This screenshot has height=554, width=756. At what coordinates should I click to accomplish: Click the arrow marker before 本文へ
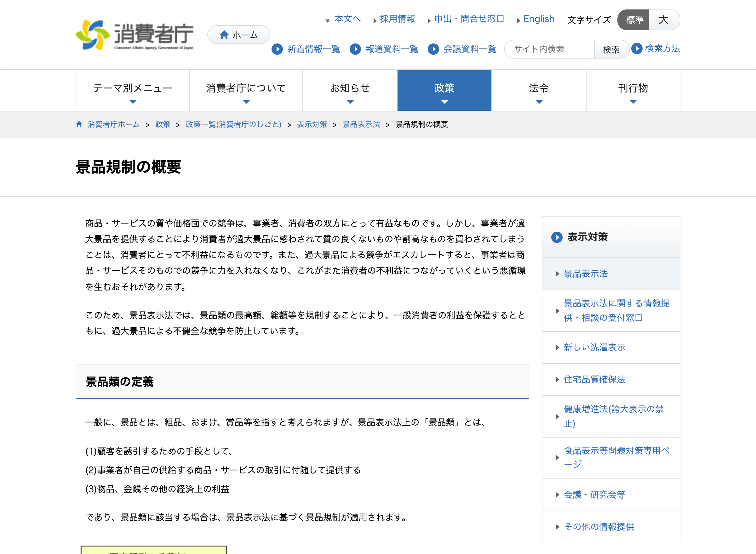tap(328, 21)
